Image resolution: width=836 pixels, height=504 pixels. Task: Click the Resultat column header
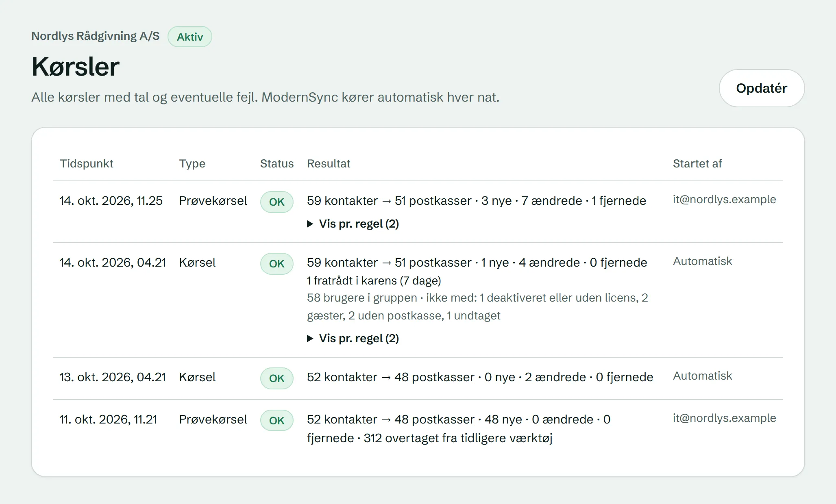(x=329, y=163)
